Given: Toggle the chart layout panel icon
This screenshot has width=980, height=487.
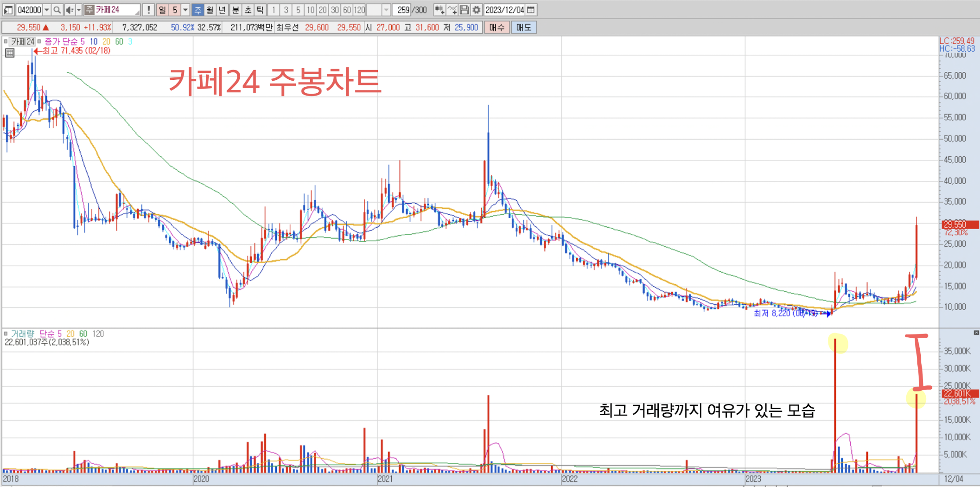Looking at the screenshot, I should click(8, 10).
